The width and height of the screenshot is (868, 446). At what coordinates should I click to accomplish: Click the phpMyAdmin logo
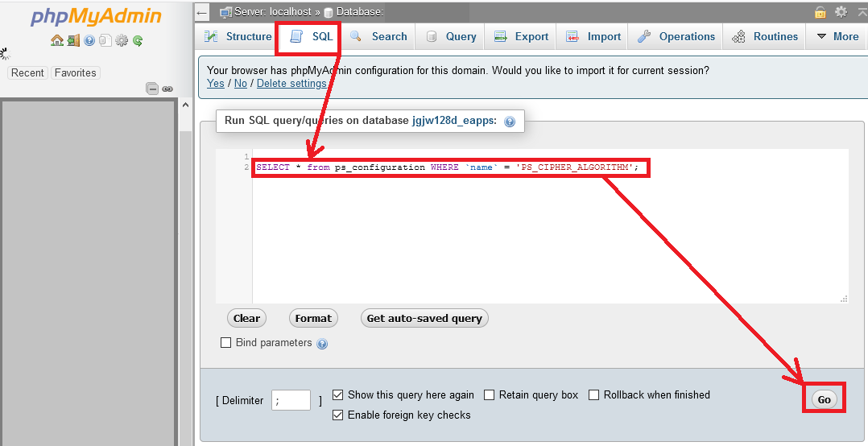coord(96,17)
